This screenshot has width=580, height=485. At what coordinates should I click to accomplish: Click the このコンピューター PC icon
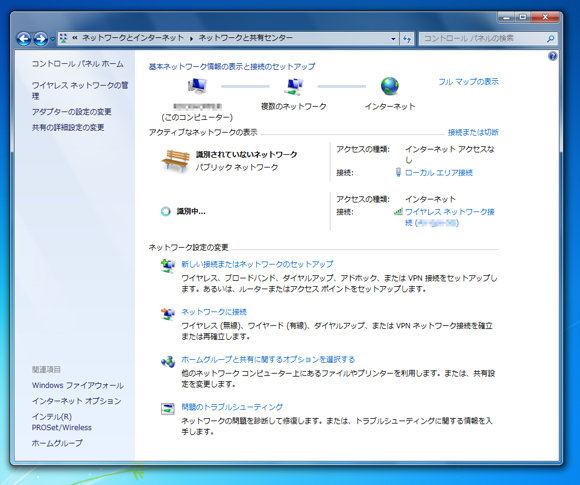tap(197, 87)
